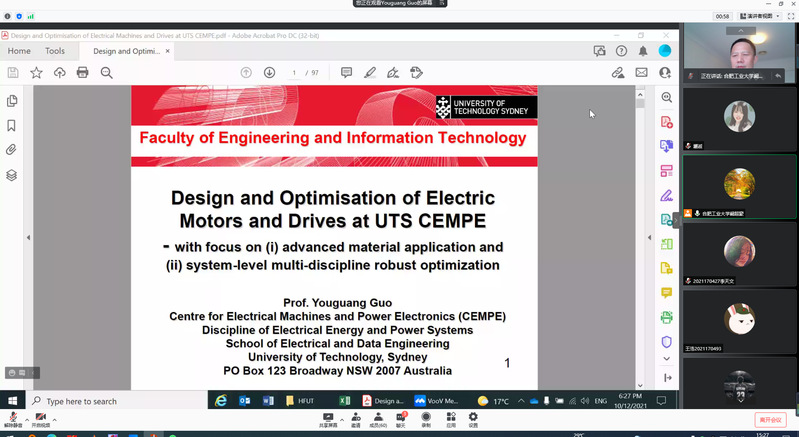Go to next page with down arrow

270,73
